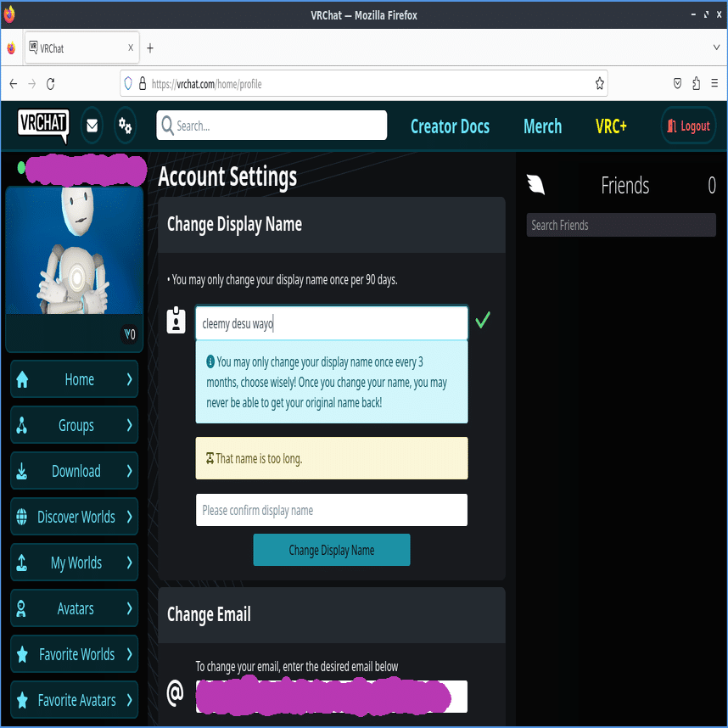Select the VRChat browser tab
Image resolution: width=728 pixels, height=728 pixels.
pos(81,48)
